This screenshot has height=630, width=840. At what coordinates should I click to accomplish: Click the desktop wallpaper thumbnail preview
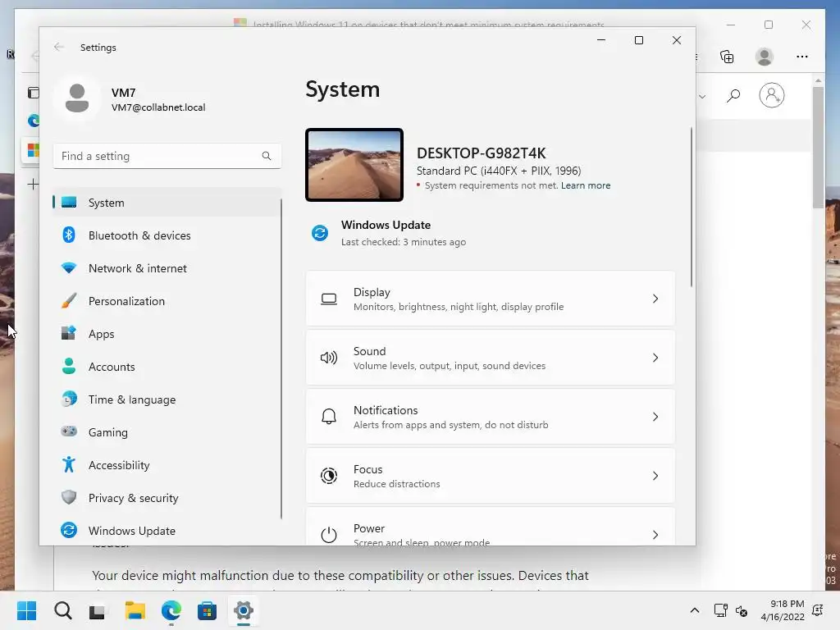354,165
